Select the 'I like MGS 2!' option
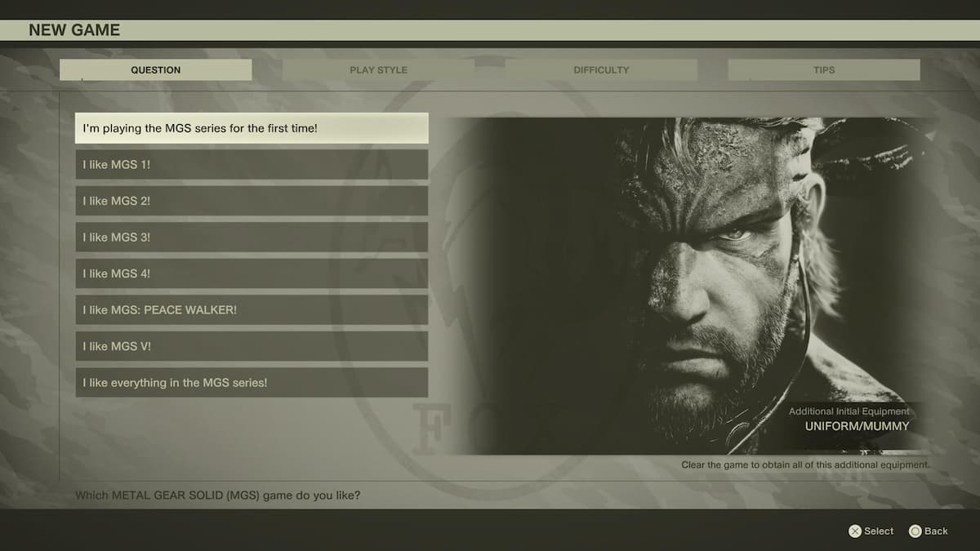The width and height of the screenshot is (980, 551). pos(252,201)
